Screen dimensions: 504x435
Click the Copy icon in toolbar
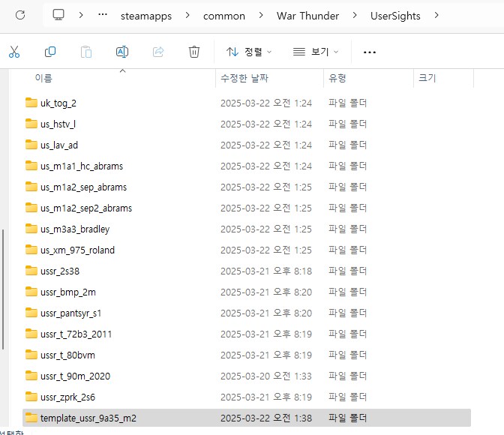[50, 52]
